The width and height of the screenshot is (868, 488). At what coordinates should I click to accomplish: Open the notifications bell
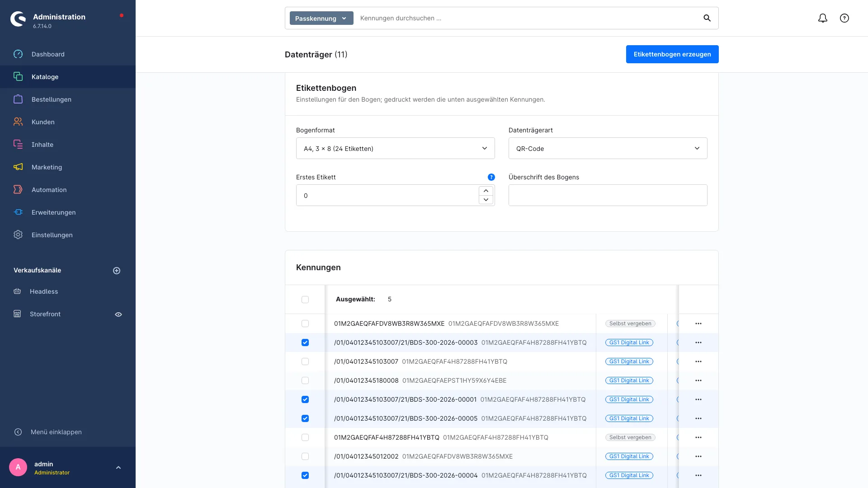(x=823, y=18)
